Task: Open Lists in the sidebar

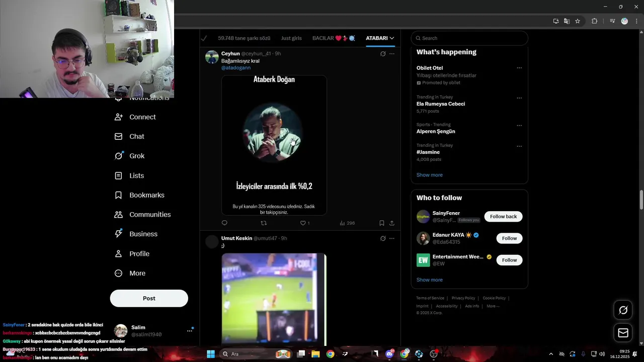Action: [x=129, y=175]
